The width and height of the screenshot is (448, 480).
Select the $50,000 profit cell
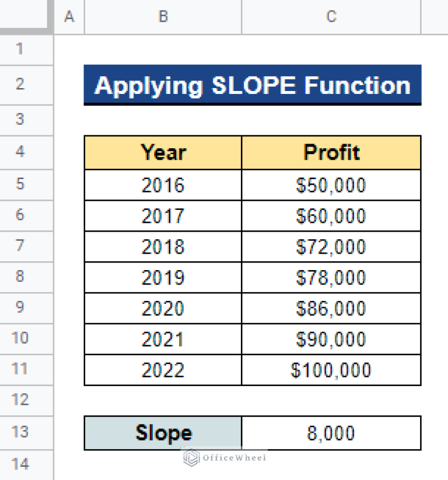[331, 185]
